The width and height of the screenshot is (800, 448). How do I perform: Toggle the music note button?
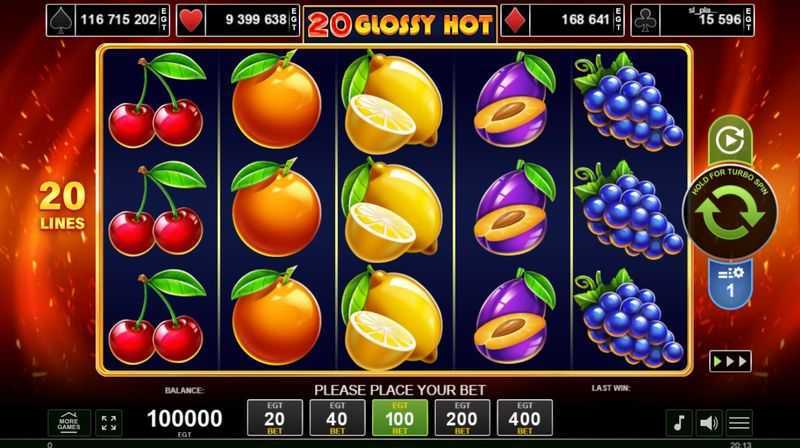click(679, 423)
